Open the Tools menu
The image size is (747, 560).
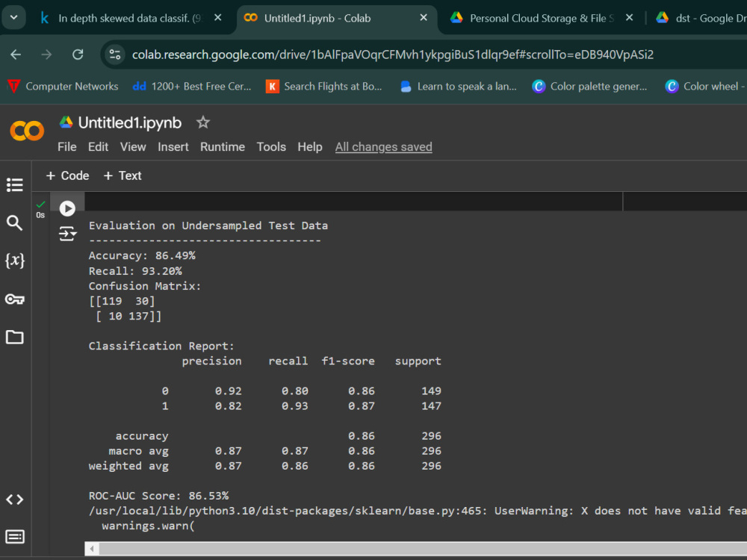[x=271, y=146]
